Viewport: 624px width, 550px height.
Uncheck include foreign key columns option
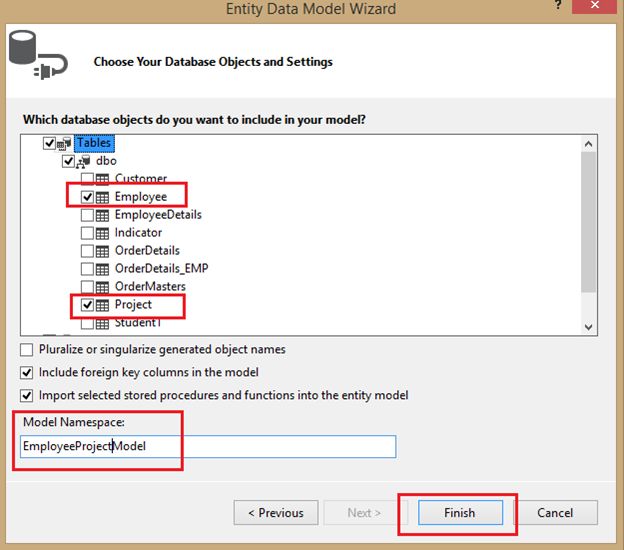coord(27,373)
